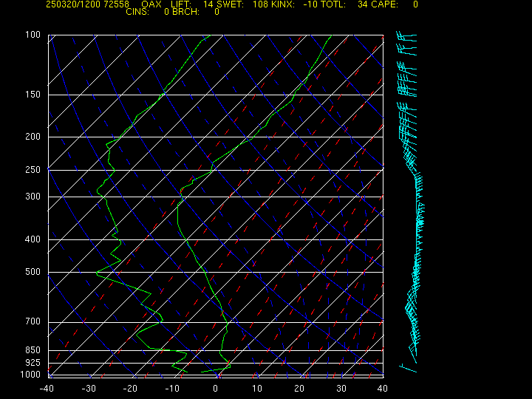Click the 200 pressure level label

coord(33,137)
